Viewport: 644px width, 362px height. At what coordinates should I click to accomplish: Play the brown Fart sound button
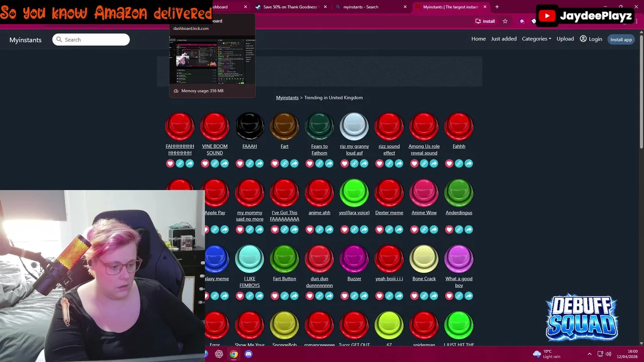pyautogui.click(x=284, y=126)
